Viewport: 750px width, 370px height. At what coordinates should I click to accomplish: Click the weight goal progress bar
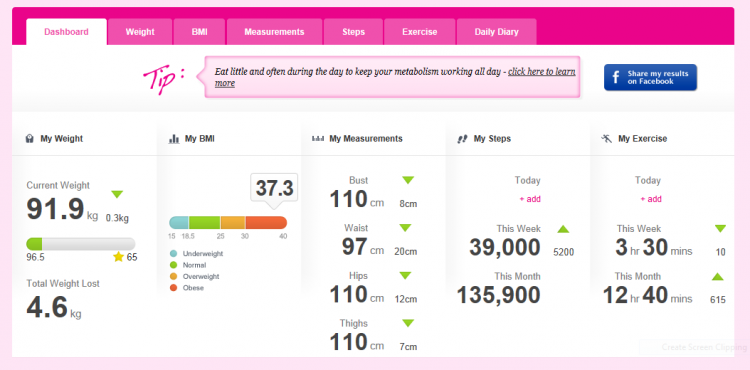click(81, 243)
